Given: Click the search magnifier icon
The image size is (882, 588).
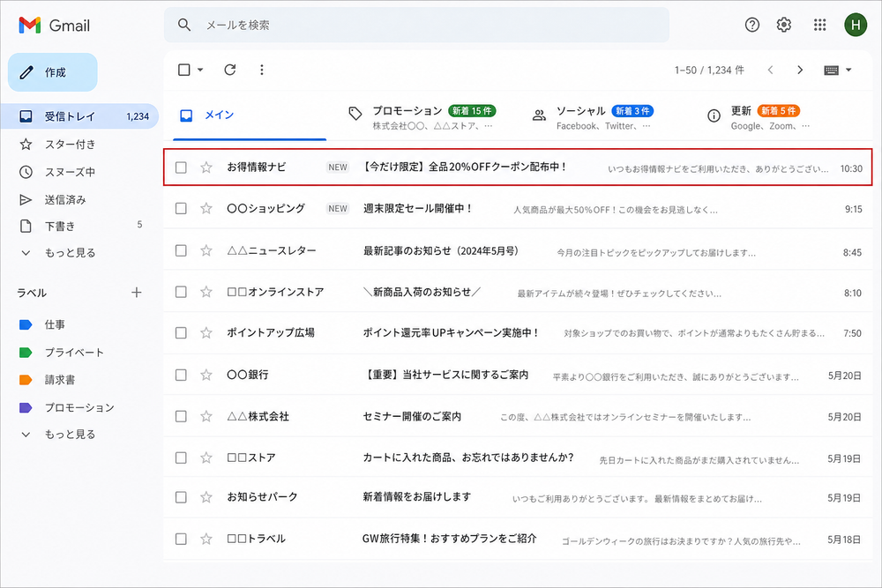Looking at the screenshot, I should [x=184, y=25].
